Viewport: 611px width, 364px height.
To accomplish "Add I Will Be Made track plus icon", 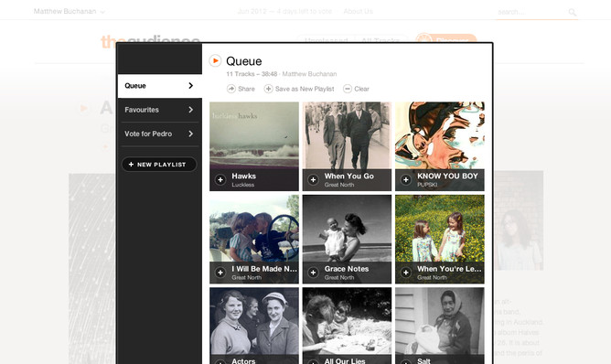I will click(x=220, y=273).
